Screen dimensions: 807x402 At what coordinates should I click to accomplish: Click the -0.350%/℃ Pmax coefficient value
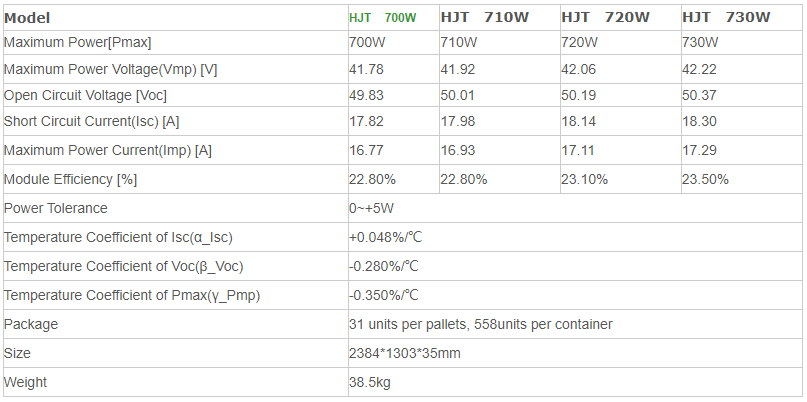[383, 295]
